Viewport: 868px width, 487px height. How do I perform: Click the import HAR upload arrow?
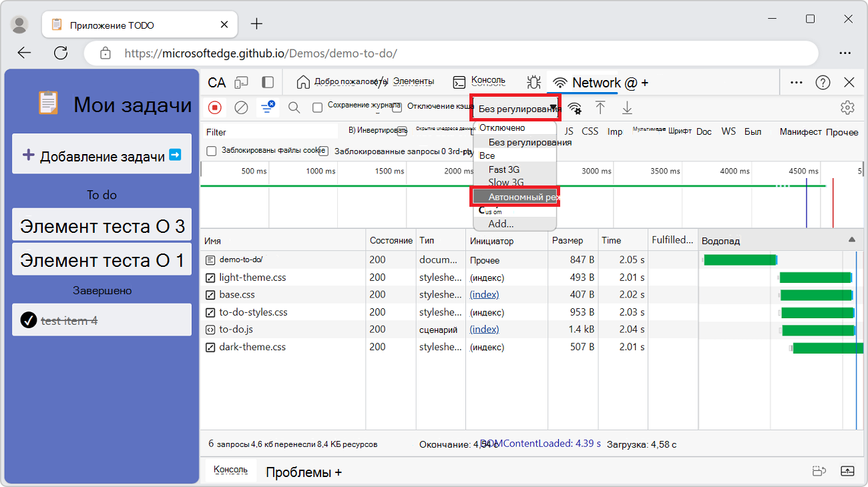pyautogui.click(x=600, y=108)
